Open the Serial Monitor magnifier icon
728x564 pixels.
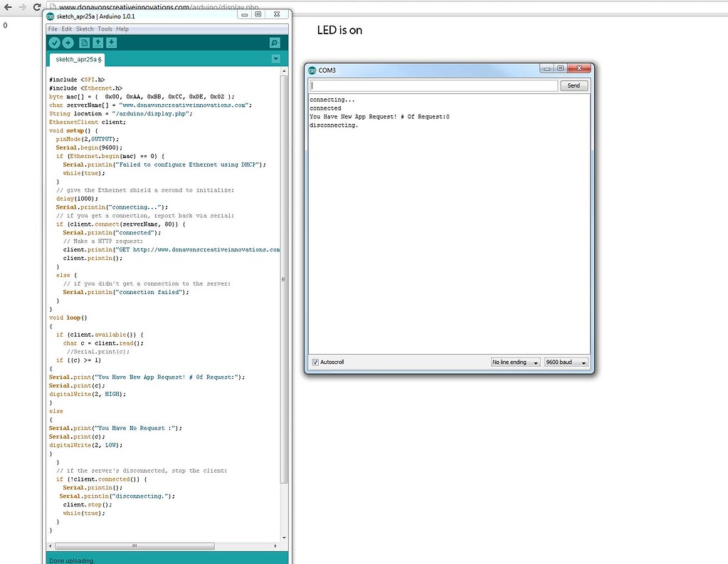(x=275, y=42)
